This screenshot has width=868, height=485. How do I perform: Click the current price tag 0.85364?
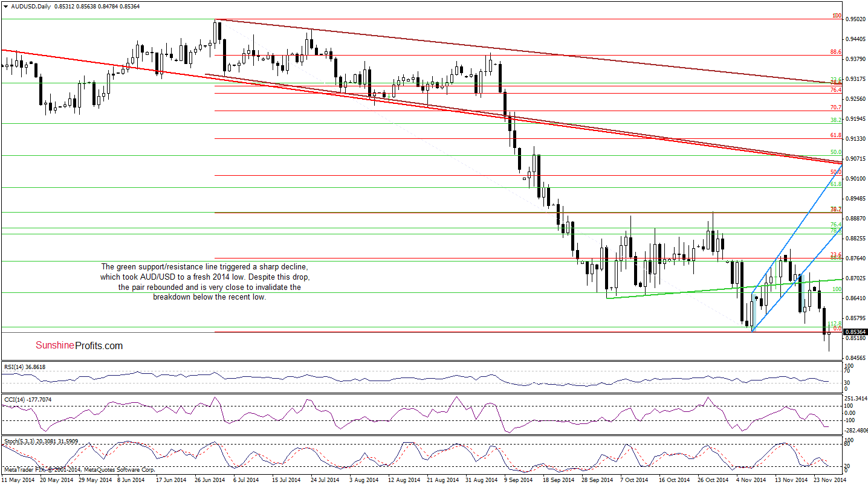[x=856, y=332]
